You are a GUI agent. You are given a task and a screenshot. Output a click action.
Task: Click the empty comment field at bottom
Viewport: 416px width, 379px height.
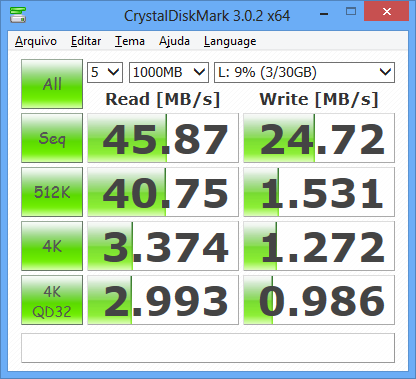pos(208,348)
